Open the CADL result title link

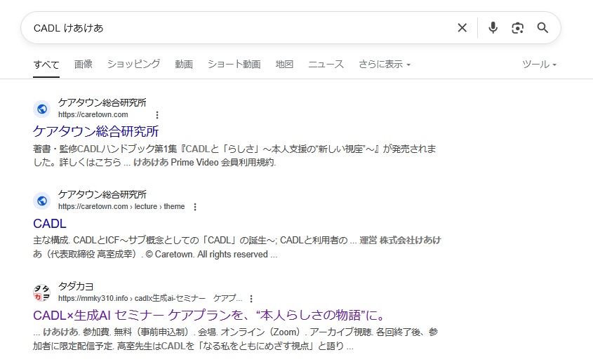(x=50, y=224)
